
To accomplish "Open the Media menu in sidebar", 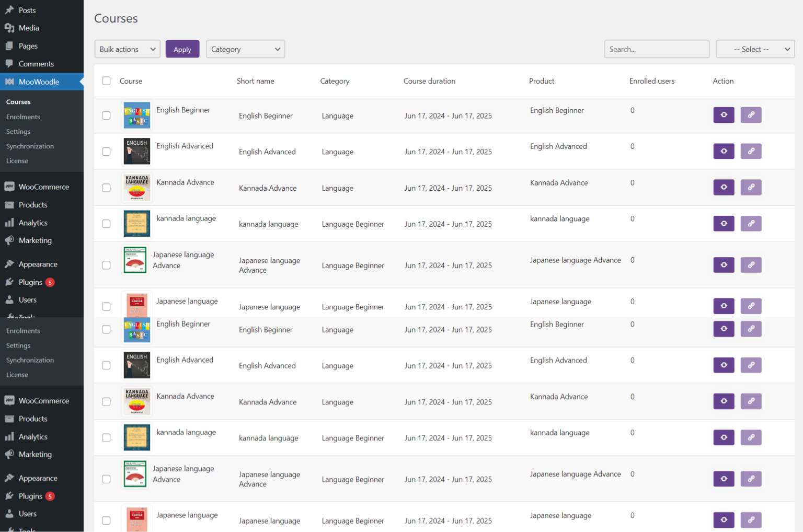I will pyautogui.click(x=29, y=28).
